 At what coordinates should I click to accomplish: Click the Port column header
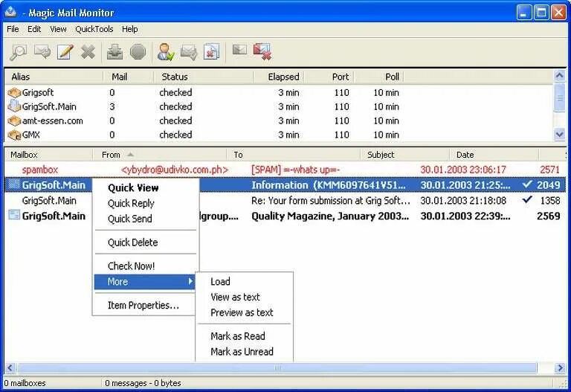point(329,77)
